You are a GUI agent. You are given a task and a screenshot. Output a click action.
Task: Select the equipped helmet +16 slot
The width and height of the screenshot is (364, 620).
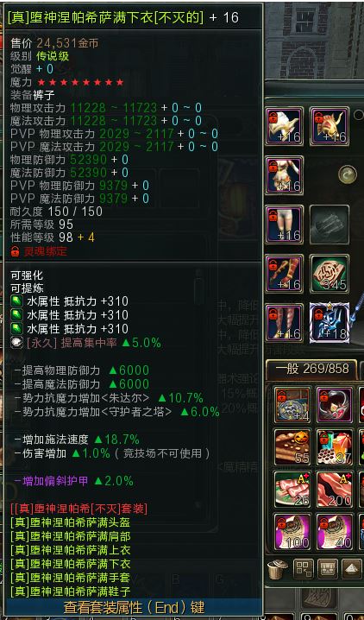285,126
